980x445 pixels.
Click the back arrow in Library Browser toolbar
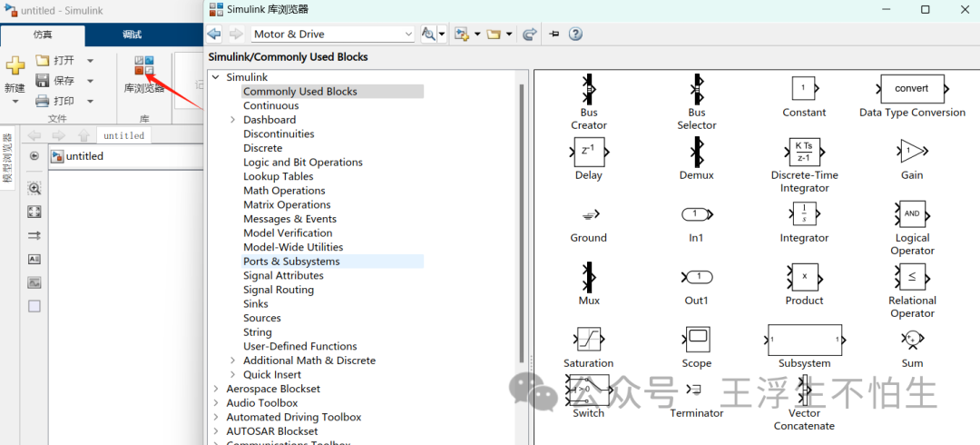(214, 34)
